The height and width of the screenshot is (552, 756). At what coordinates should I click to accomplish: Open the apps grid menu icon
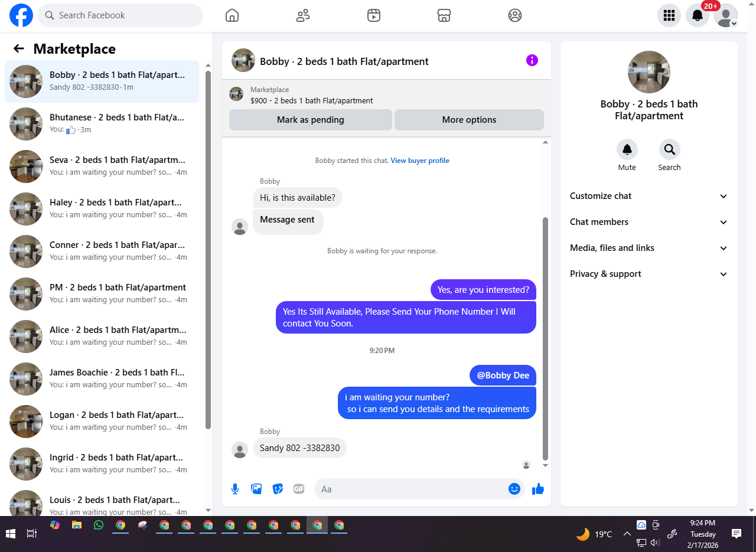669,15
